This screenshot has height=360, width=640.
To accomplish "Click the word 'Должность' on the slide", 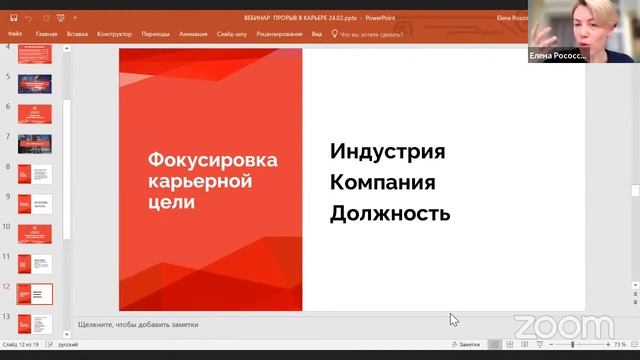I will coord(390,213).
